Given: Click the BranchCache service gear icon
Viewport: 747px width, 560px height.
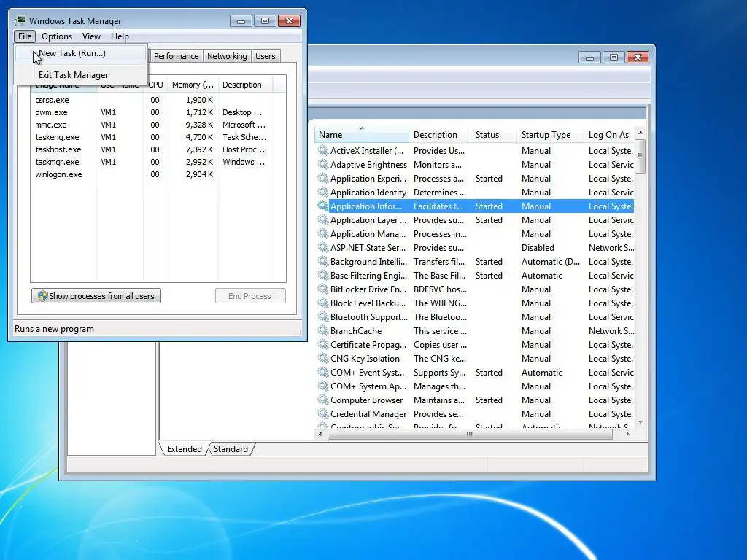Looking at the screenshot, I should click(x=323, y=330).
